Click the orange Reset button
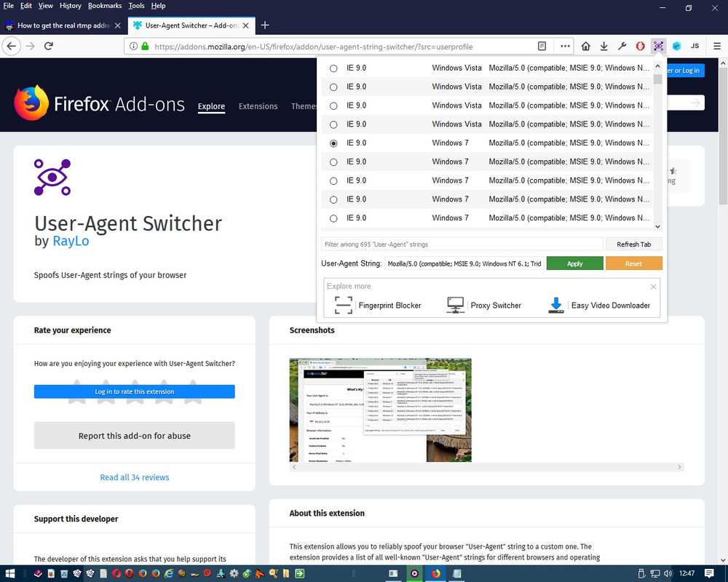Screen dimensions: 728x582 634,263
